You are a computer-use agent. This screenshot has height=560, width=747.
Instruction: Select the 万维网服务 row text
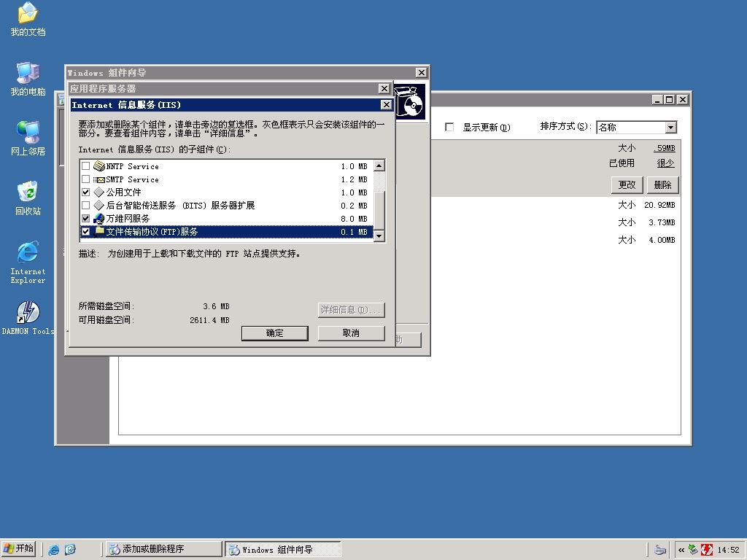(x=128, y=219)
